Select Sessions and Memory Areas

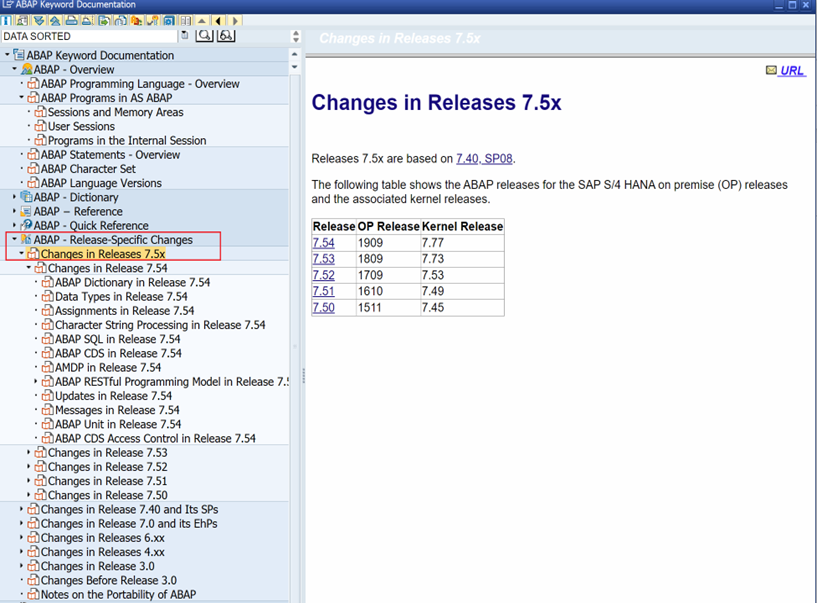tap(115, 112)
